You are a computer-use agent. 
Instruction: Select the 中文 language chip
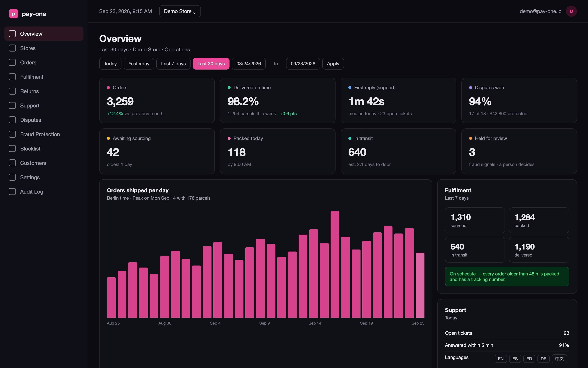coord(559,359)
